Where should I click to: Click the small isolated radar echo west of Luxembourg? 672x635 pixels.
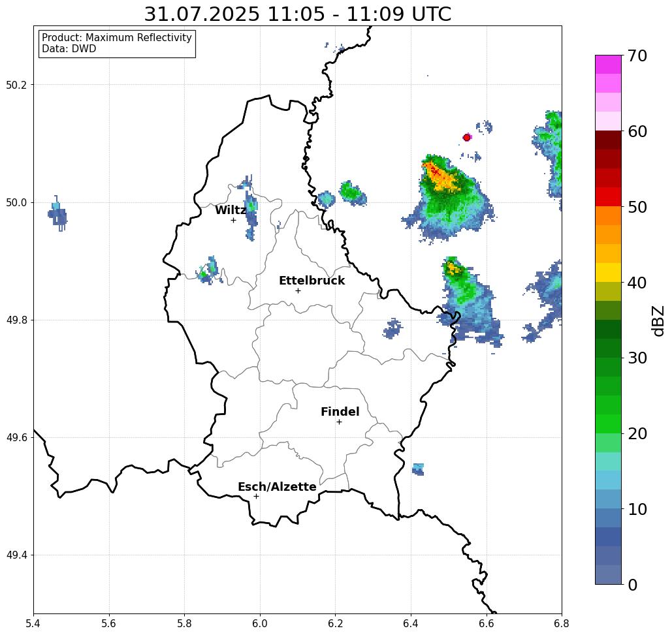(57, 214)
